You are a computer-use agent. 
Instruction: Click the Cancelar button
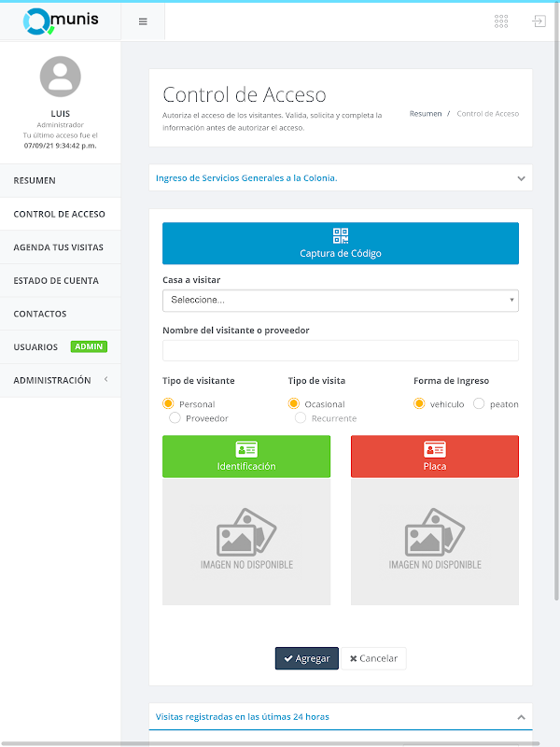pyautogui.click(x=373, y=658)
